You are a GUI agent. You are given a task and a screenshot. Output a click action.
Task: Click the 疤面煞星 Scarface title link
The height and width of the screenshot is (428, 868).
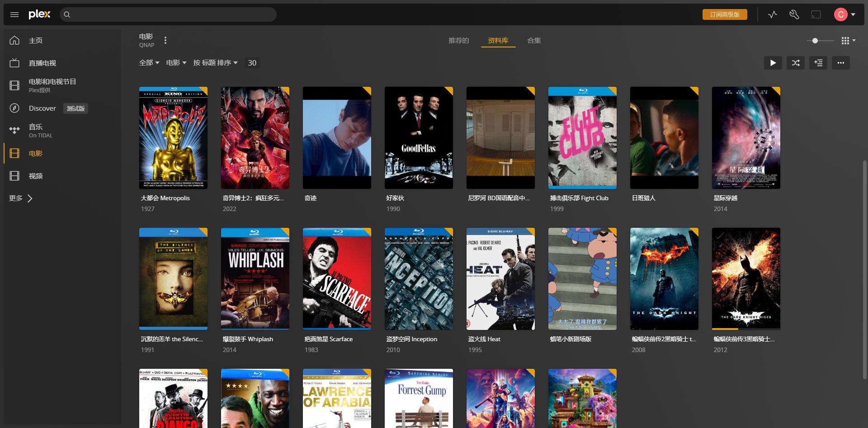329,339
